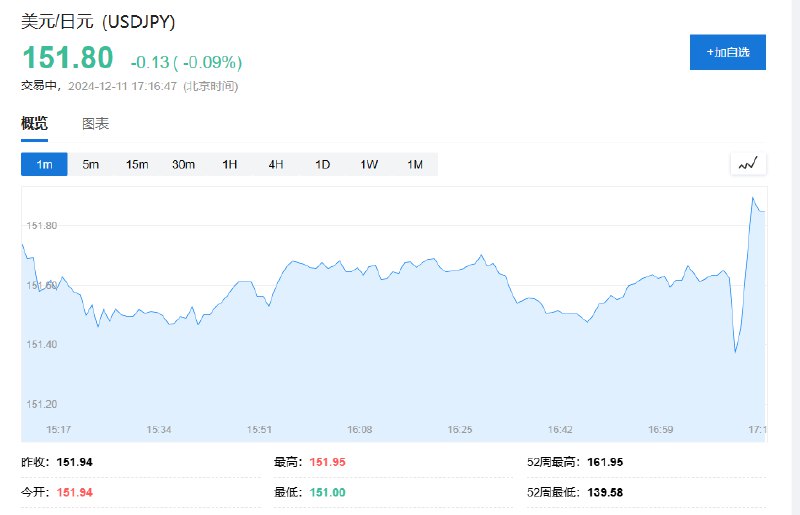Screen dimensions: 800x515
Task: Click the 151.40 y-axis label
Action: [x=42, y=345]
